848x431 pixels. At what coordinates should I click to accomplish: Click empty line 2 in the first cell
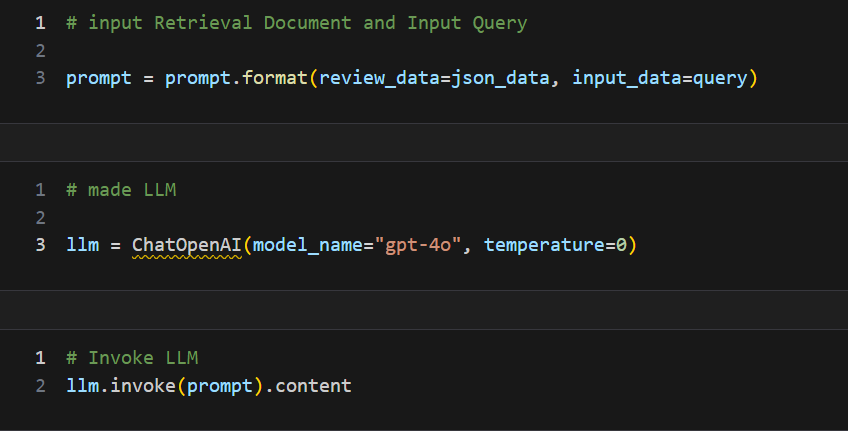(x=300, y=50)
